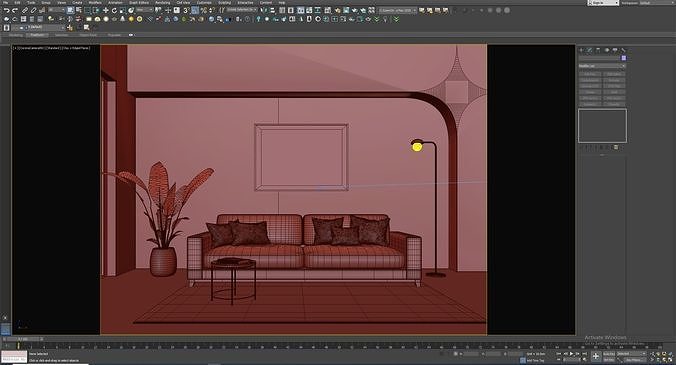The image size is (676, 365).
Task: Click in the object name field
Action: click(x=599, y=58)
